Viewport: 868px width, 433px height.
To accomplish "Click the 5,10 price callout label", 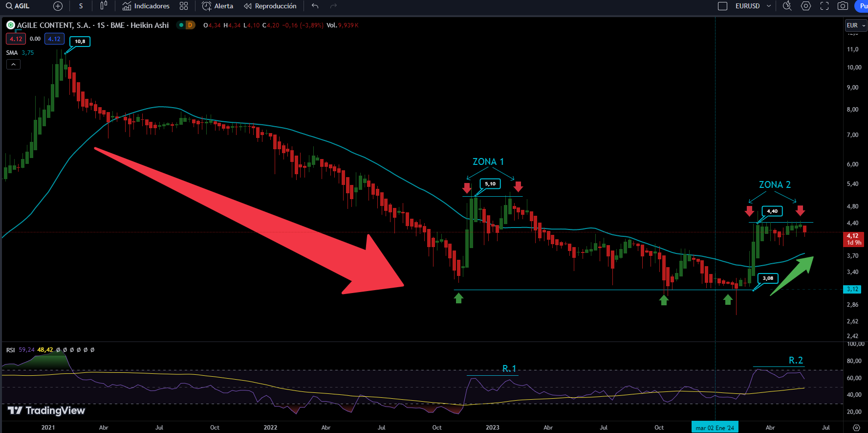I will click(x=490, y=184).
